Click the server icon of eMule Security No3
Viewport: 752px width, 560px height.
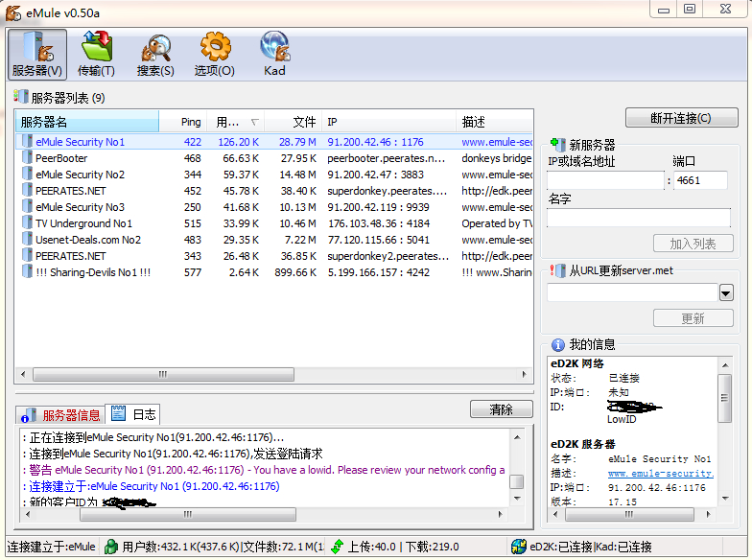pos(27,207)
